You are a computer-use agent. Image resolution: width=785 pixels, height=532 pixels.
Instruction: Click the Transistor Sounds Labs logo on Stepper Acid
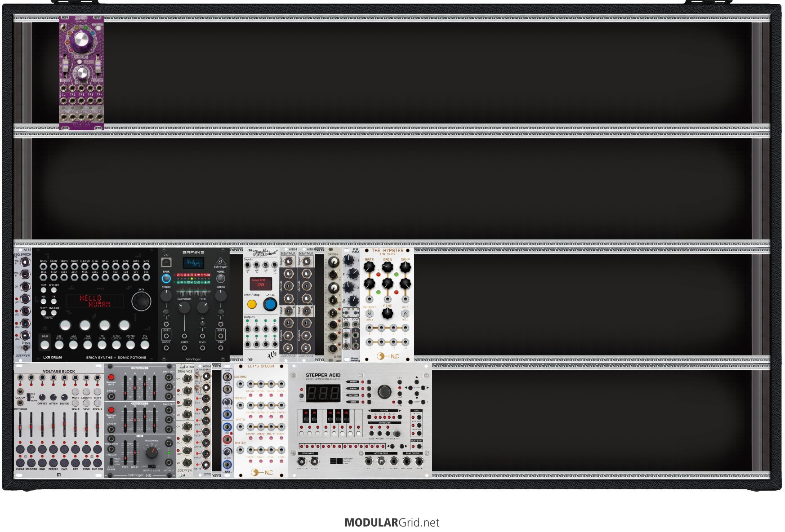point(340,461)
